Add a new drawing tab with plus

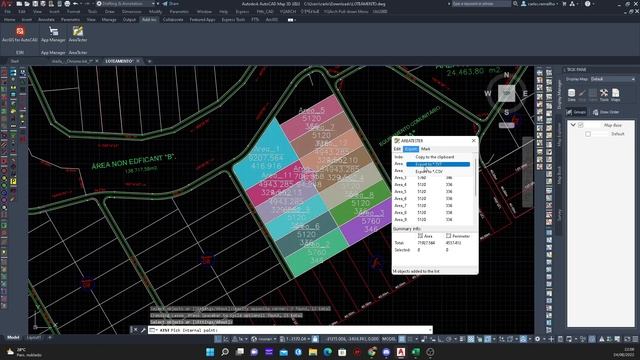tap(149, 61)
